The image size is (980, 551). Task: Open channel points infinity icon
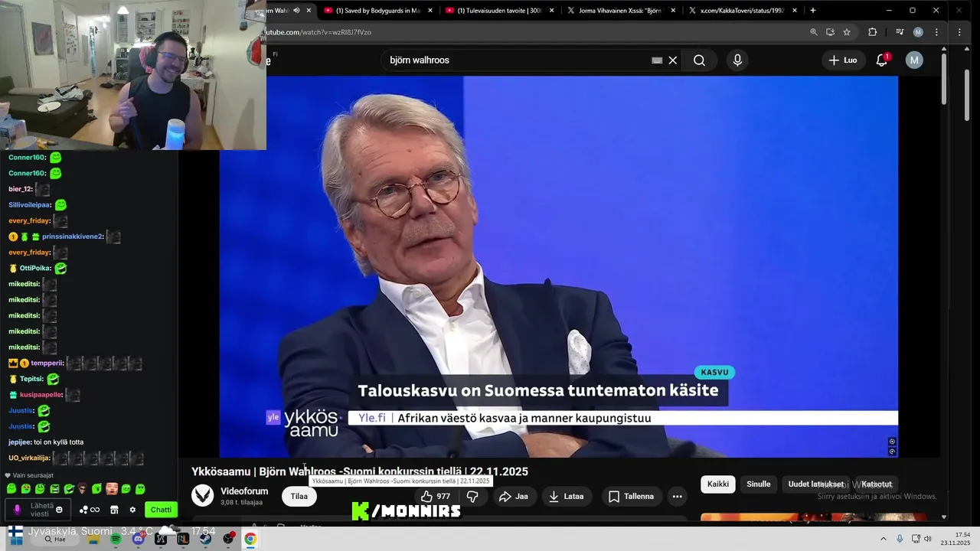[90, 510]
